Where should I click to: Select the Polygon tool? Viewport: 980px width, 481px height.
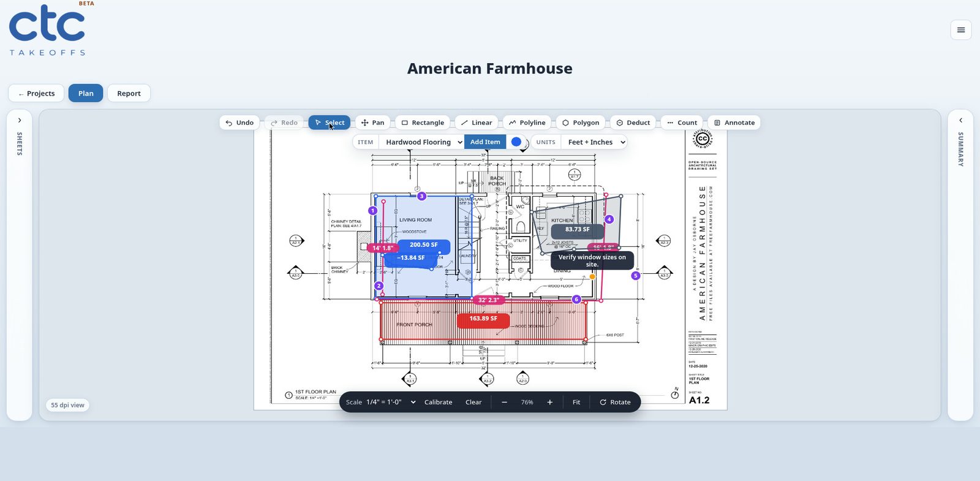click(581, 123)
